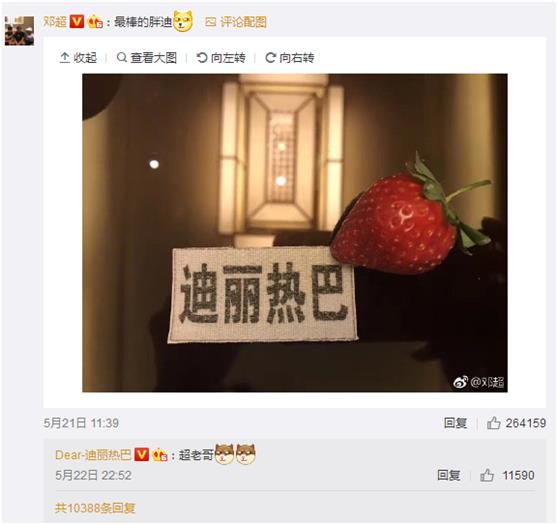
Task: Click the verified V badge beside Dear-迪丽热巴
Action: (141, 455)
